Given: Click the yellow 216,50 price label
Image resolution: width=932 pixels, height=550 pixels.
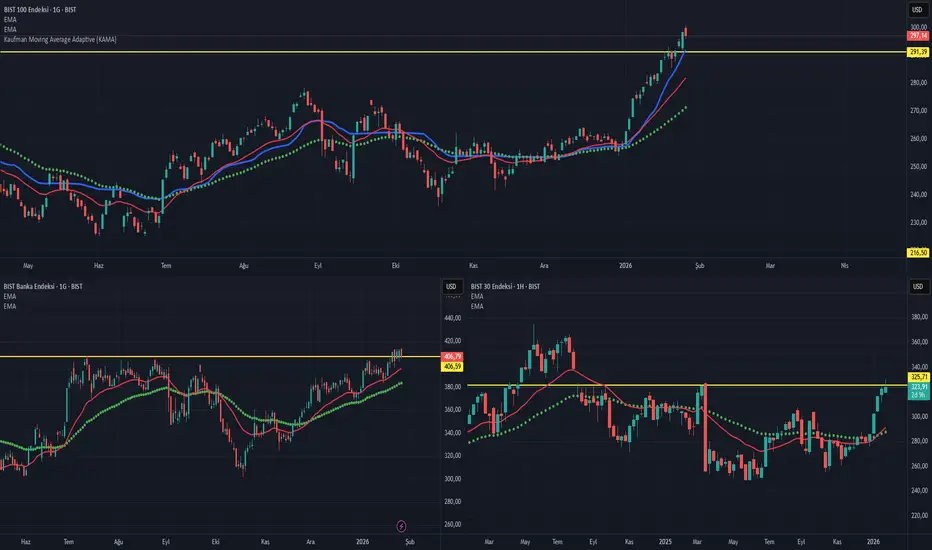Looking at the screenshot, I should click(917, 254).
